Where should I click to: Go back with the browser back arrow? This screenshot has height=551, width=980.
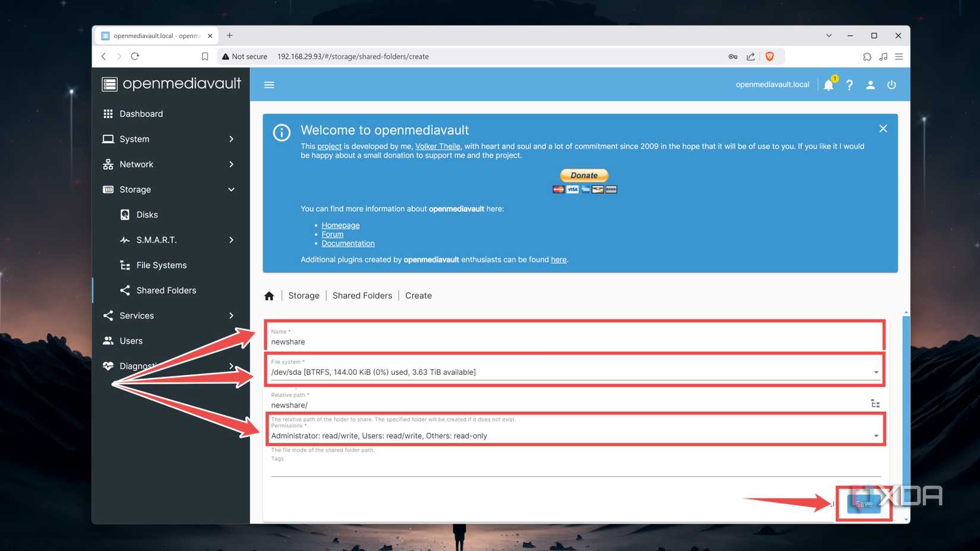pyautogui.click(x=104, y=56)
